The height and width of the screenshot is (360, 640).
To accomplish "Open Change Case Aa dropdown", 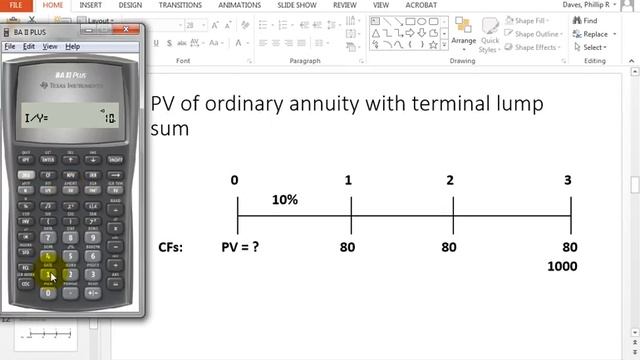I will pyautogui.click(x=216, y=43).
